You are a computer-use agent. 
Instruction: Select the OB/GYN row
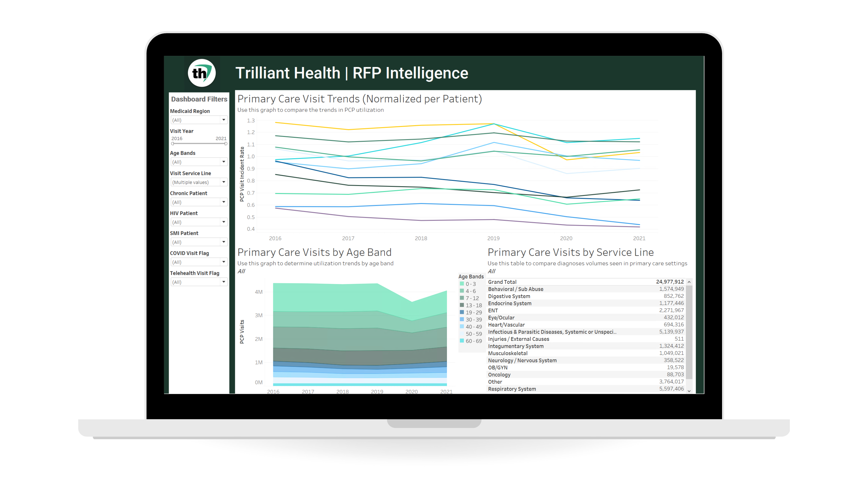pos(586,367)
